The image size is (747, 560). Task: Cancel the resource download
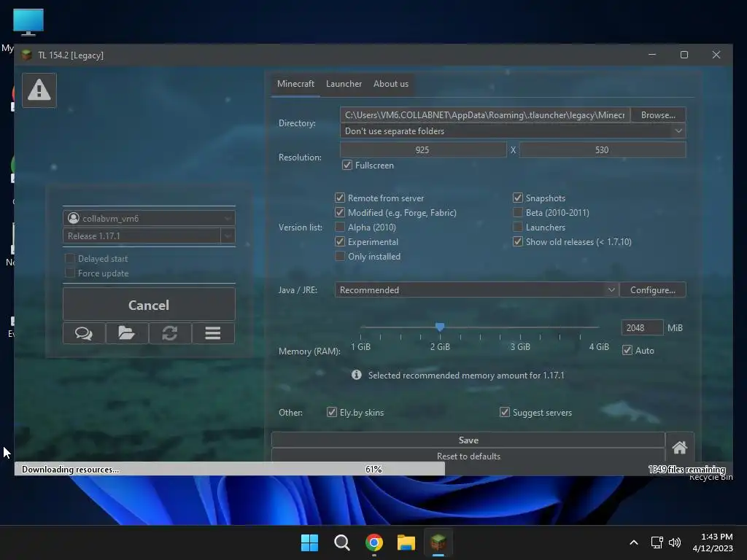149,305
